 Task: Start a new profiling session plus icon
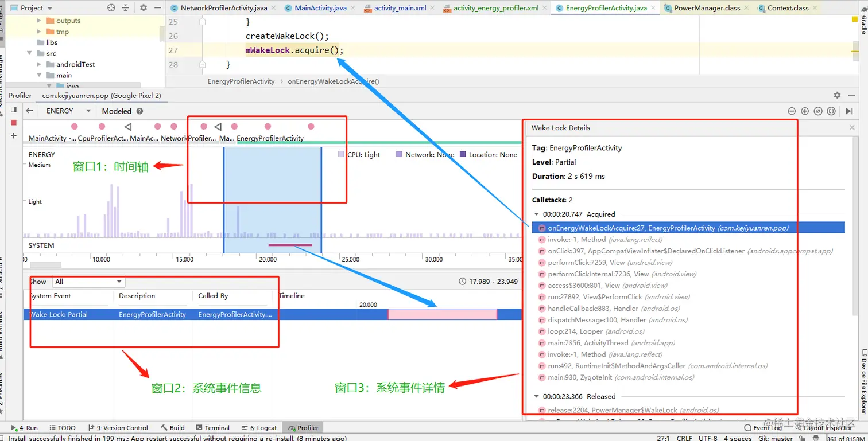click(14, 135)
